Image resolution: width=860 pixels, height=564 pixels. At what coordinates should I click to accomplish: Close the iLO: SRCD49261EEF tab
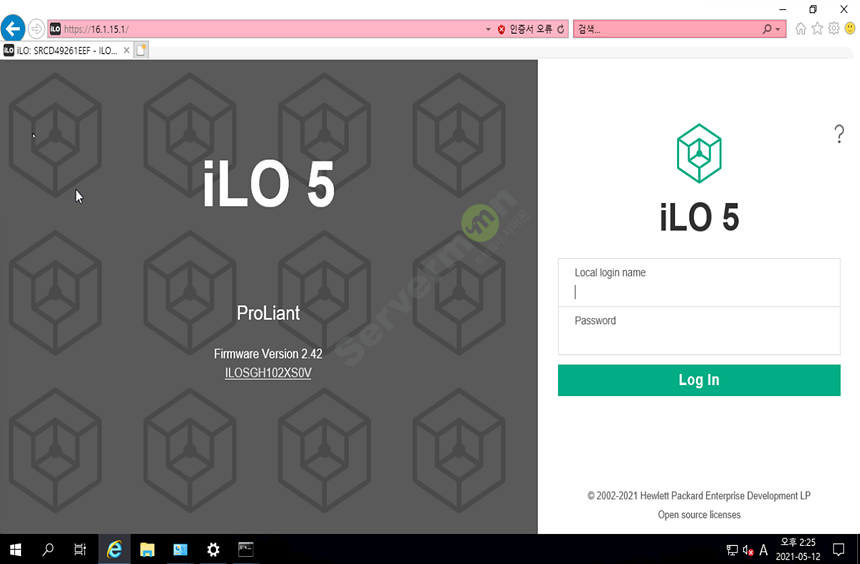pos(127,50)
